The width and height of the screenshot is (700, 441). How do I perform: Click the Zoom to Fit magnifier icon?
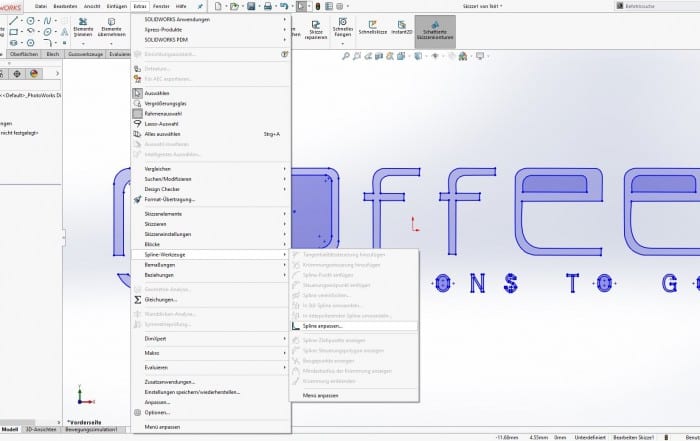346,56
